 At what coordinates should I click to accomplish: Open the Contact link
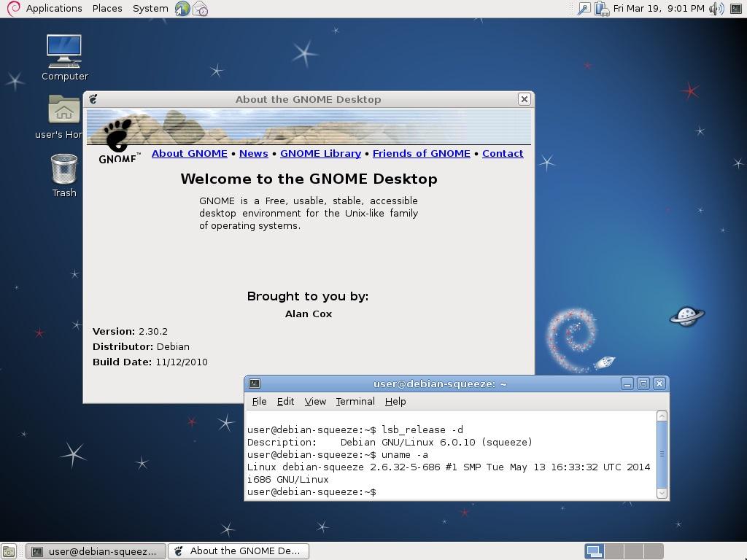pyautogui.click(x=503, y=153)
